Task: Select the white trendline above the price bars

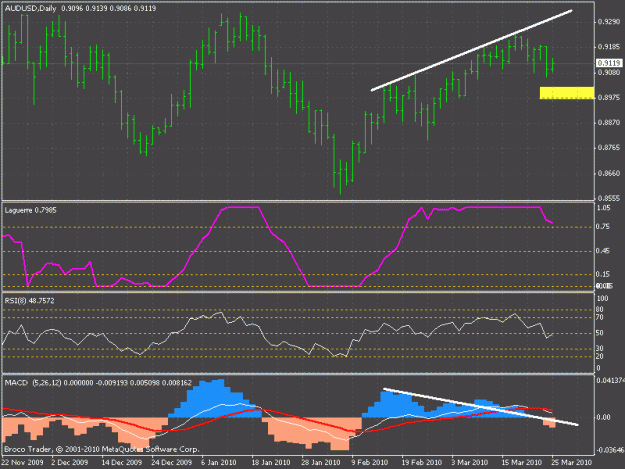Action: (472, 51)
